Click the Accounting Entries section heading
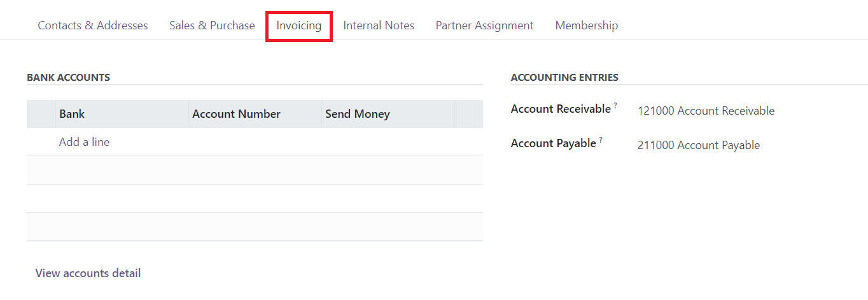The height and width of the screenshot is (300, 868). pos(564,77)
